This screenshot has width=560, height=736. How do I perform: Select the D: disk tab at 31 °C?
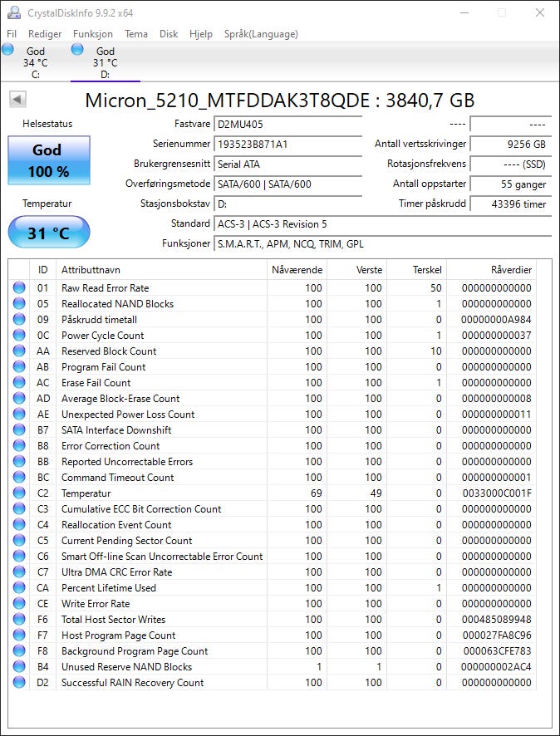click(106, 62)
